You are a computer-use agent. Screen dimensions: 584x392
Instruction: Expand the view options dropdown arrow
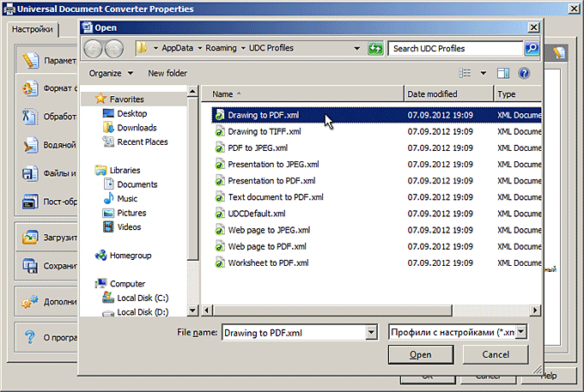point(483,73)
